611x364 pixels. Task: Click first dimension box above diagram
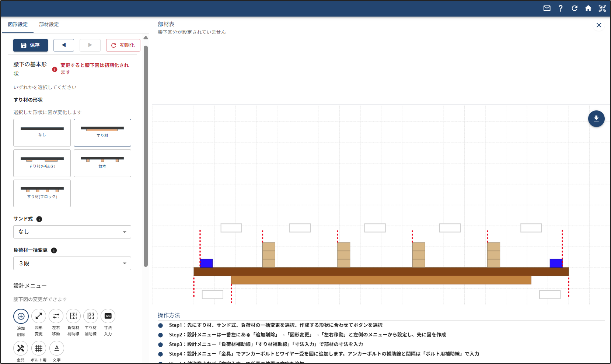(x=231, y=228)
